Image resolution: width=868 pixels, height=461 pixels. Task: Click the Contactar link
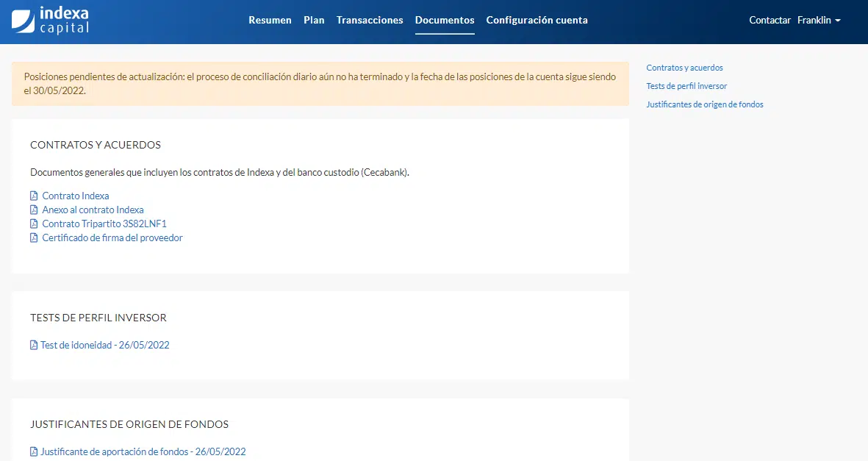(x=770, y=20)
